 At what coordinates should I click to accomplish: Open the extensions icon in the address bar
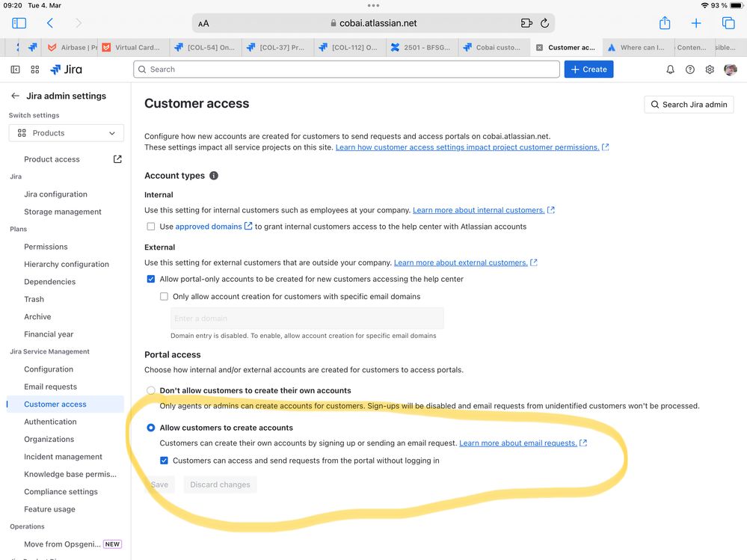click(526, 23)
